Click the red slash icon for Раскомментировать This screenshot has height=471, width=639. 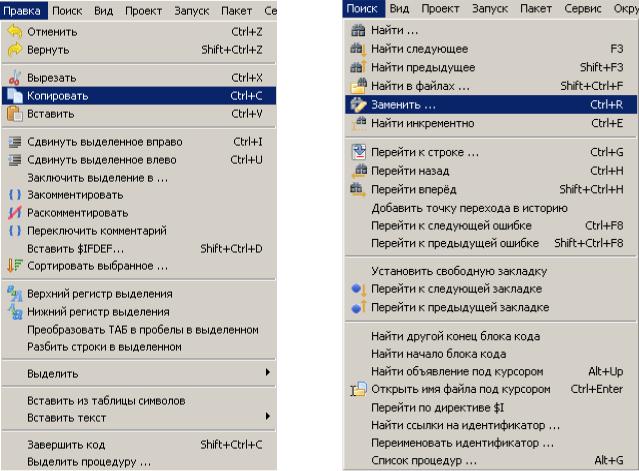(x=15, y=213)
